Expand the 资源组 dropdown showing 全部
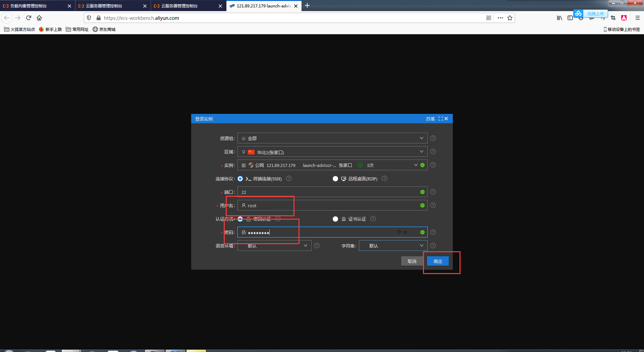This screenshot has width=644, height=352. 332,138
